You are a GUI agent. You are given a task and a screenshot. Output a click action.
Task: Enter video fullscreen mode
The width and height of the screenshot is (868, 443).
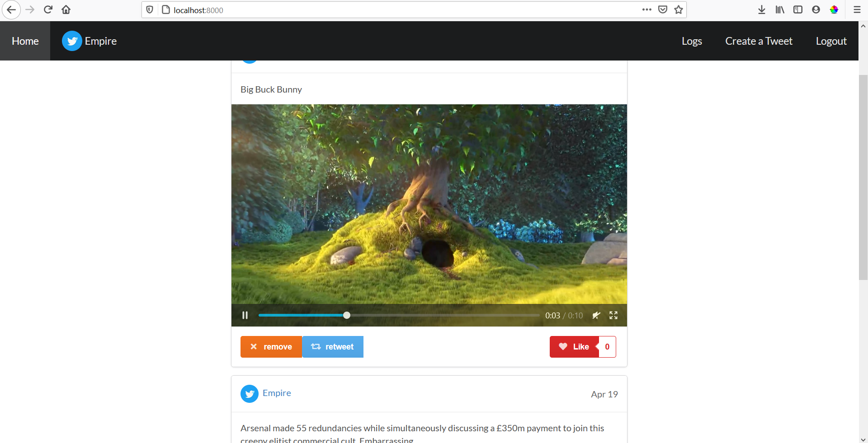click(613, 315)
